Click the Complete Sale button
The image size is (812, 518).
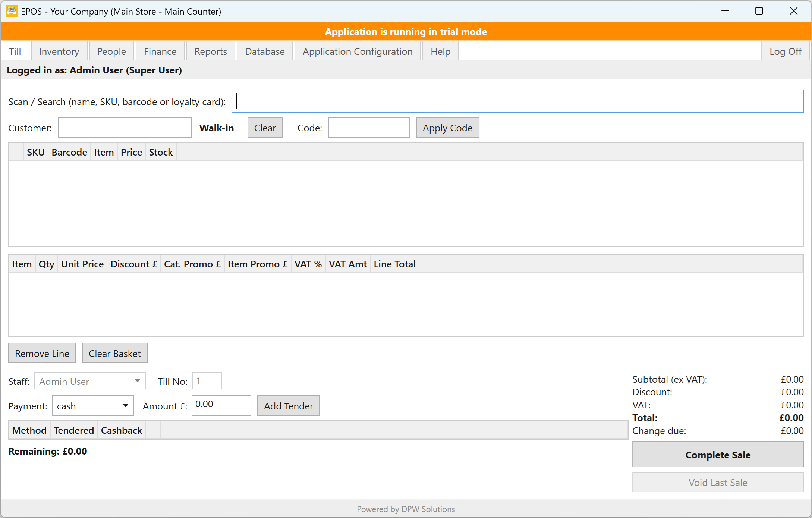(718, 455)
